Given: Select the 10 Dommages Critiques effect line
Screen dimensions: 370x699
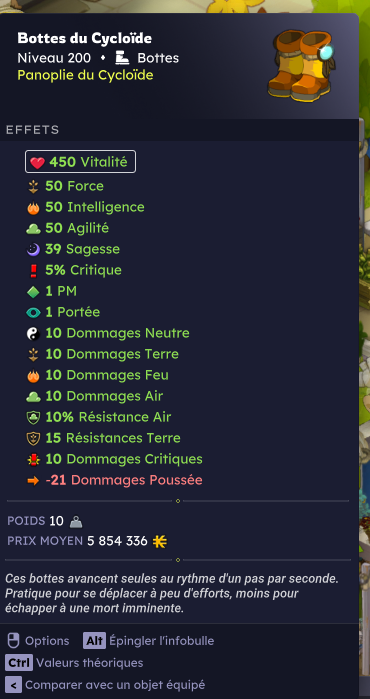Looking at the screenshot, I should [115, 459].
